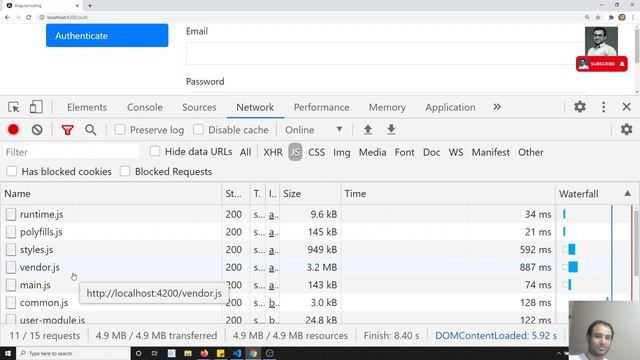This screenshot has height=360, width=640.
Task: Click the Authenticate button
Action: pos(107,36)
